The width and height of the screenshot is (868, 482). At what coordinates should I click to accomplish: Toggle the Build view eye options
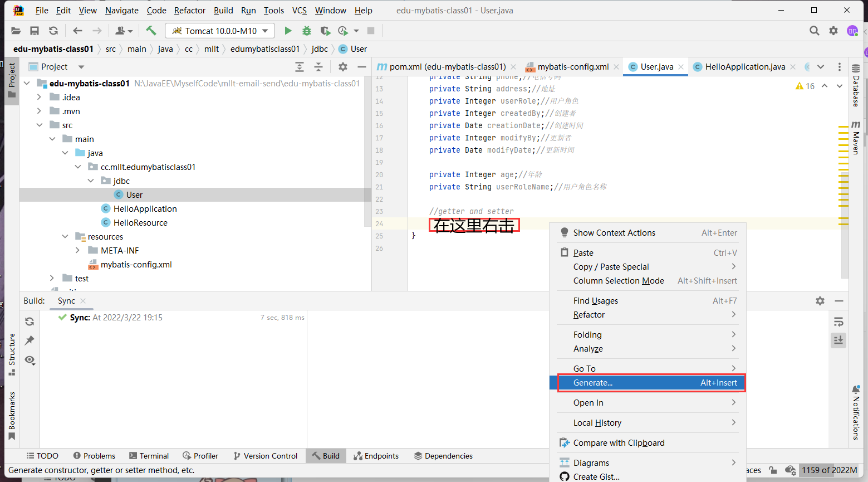click(30, 360)
